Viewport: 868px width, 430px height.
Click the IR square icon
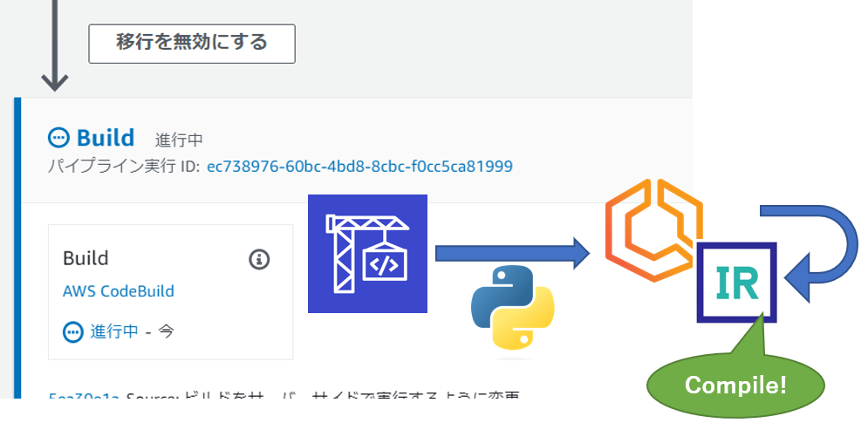[736, 283]
